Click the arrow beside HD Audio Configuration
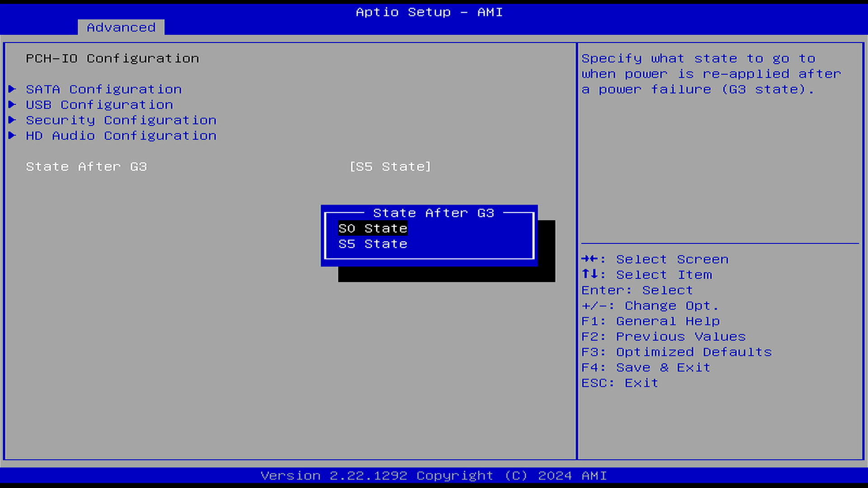Image resolution: width=868 pixels, height=488 pixels. tap(12, 135)
